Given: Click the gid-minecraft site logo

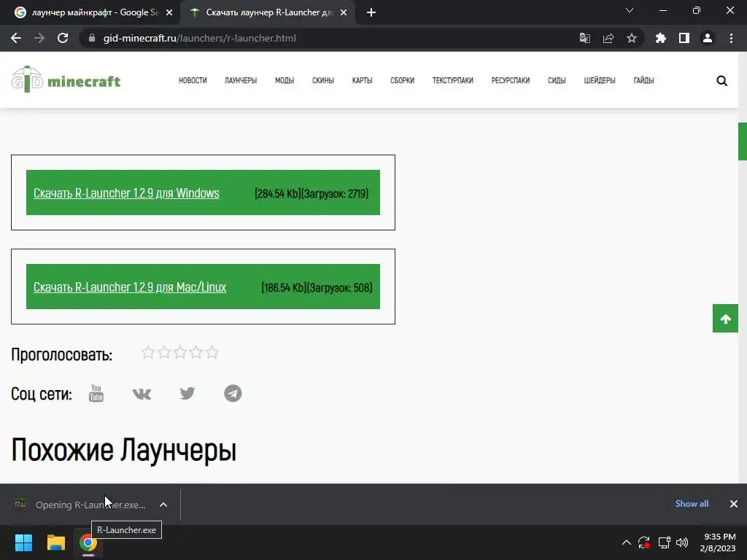Looking at the screenshot, I should [x=66, y=79].
